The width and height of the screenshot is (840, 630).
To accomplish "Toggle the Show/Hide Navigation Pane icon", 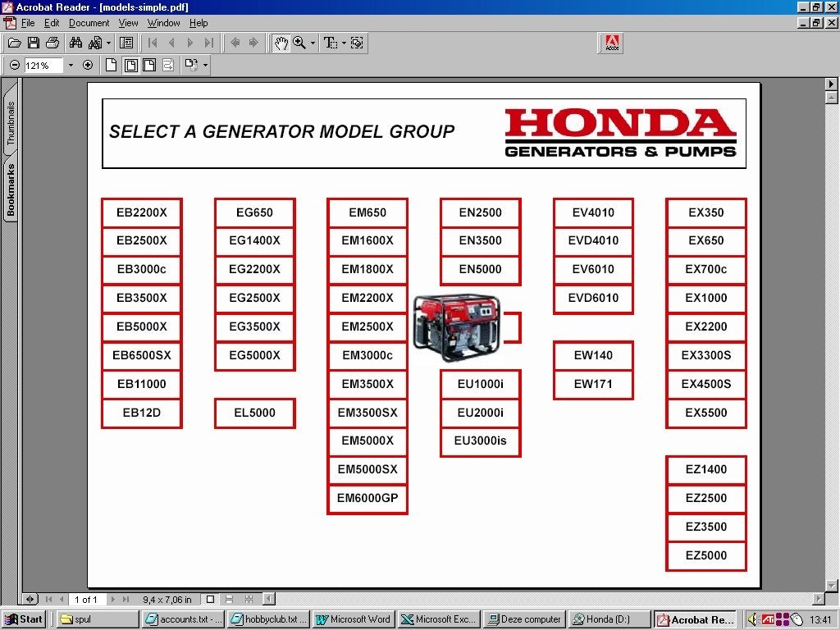I will point(126,43).
